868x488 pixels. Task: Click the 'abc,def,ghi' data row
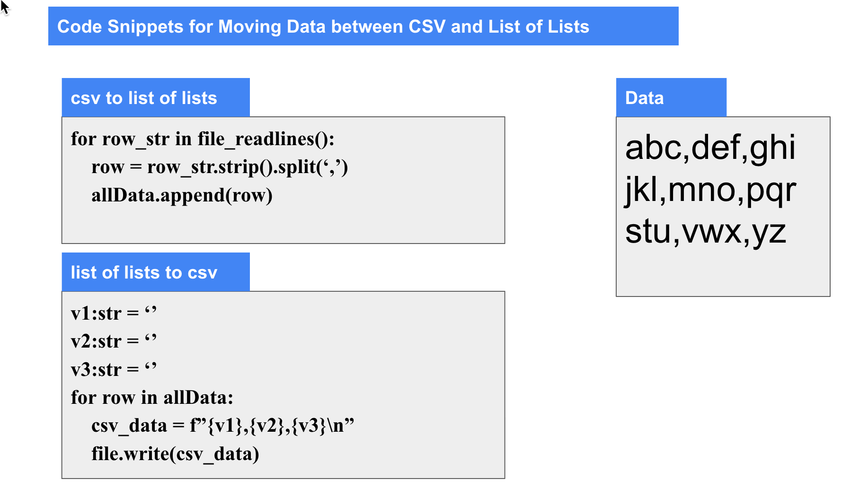coord(710,148)
